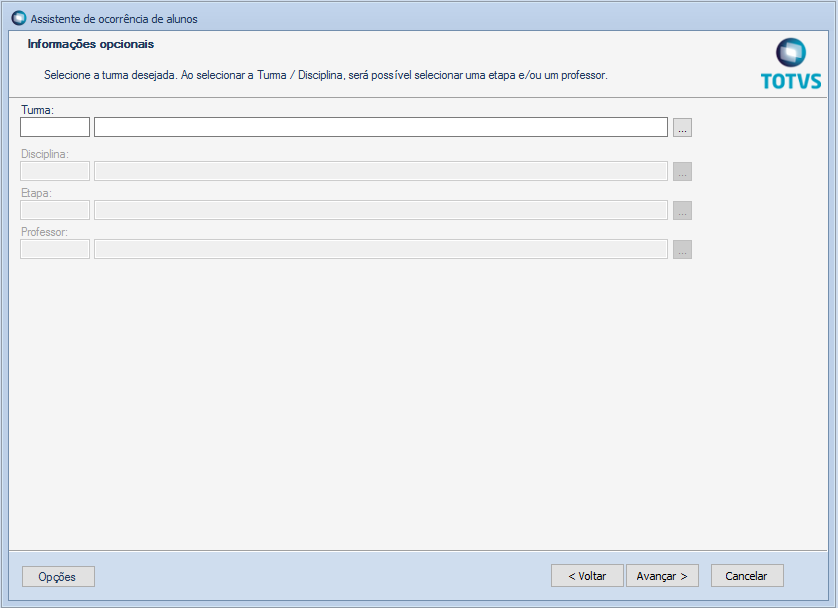838x608 pixels.
Task: Focus the Turma code field
Action: (x=55, y=127)
